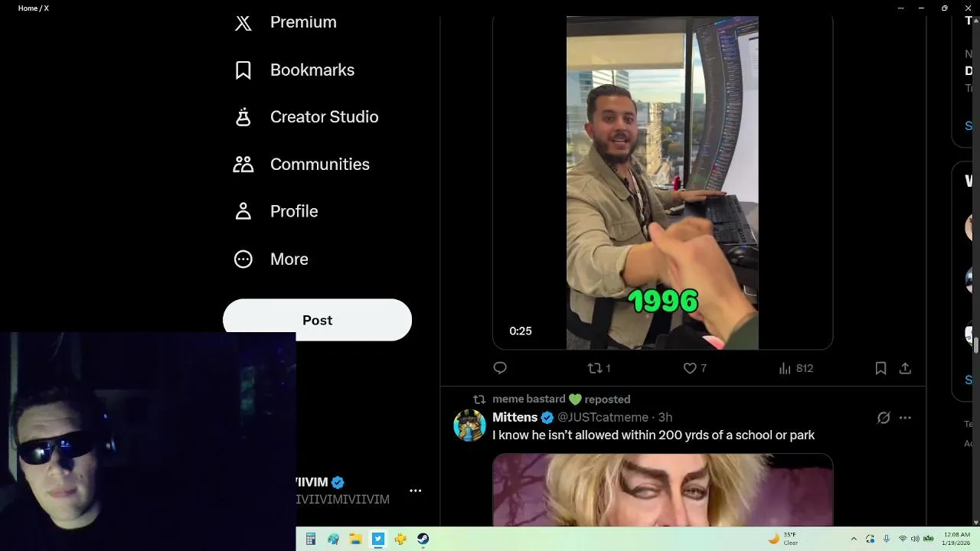Click the Premium X logo icon
The width and height of the screenshot is (980, 551).
click(x=243, y=23)
